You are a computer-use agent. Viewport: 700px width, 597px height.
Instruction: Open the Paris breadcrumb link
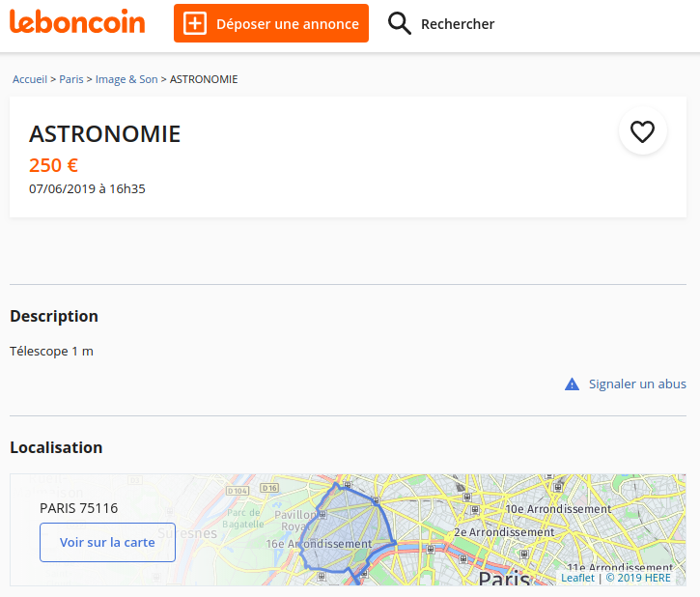[x=71, y=79]
